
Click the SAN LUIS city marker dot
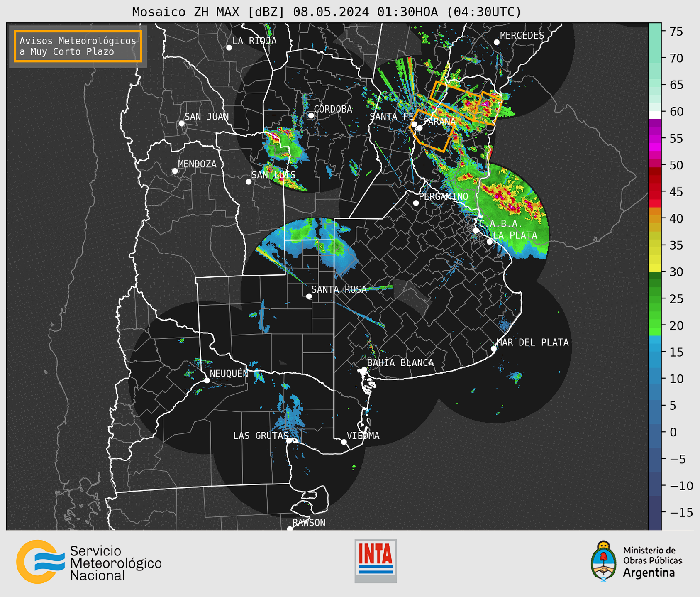(x=249, y=182)
